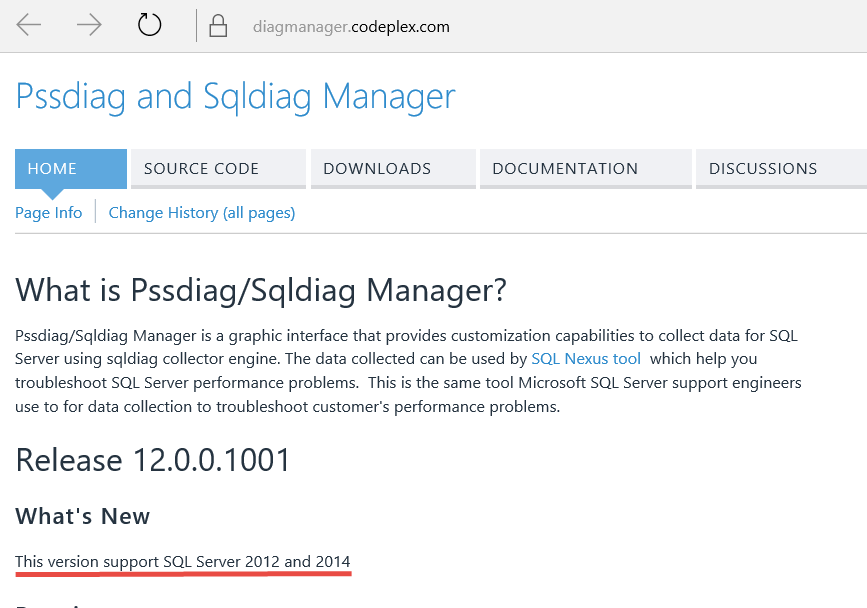Open the Pssdiag and Sqldiag Manager title link
This screenshot has height=608, width=867.
(x=235, y=96)
